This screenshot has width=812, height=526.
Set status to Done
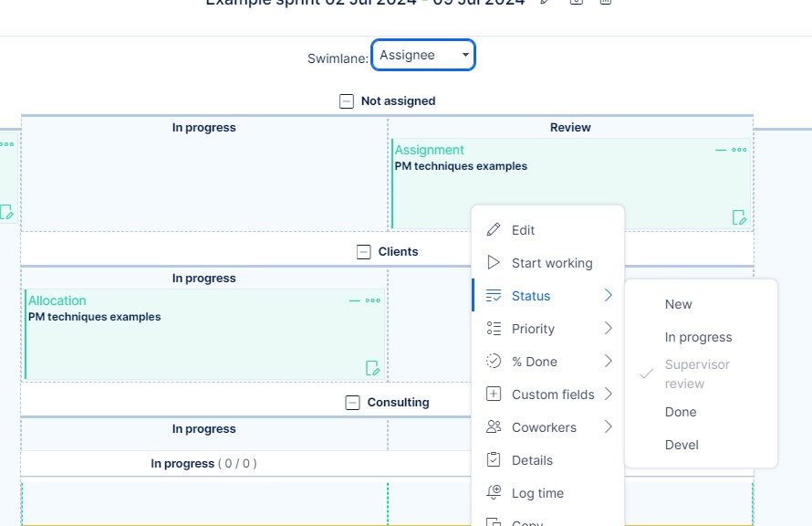pyautogui.click(x=681, y=412)
